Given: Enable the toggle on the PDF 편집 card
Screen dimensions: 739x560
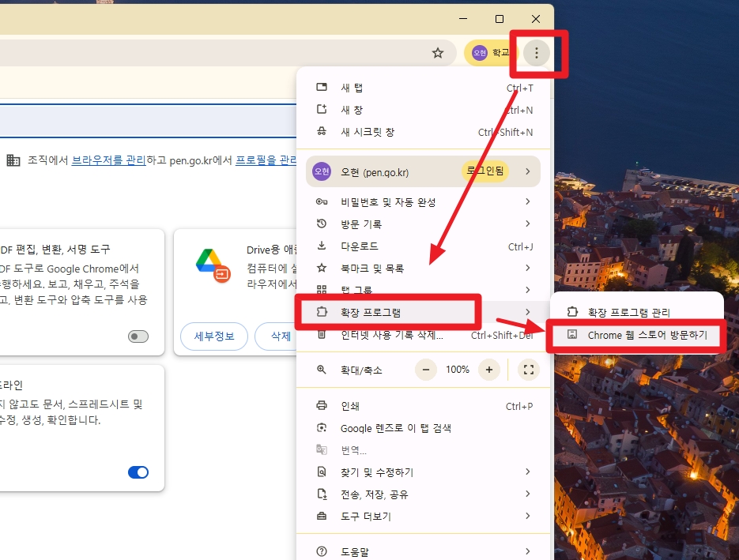Looking at the screenshot, I should (x=138, y=336).
